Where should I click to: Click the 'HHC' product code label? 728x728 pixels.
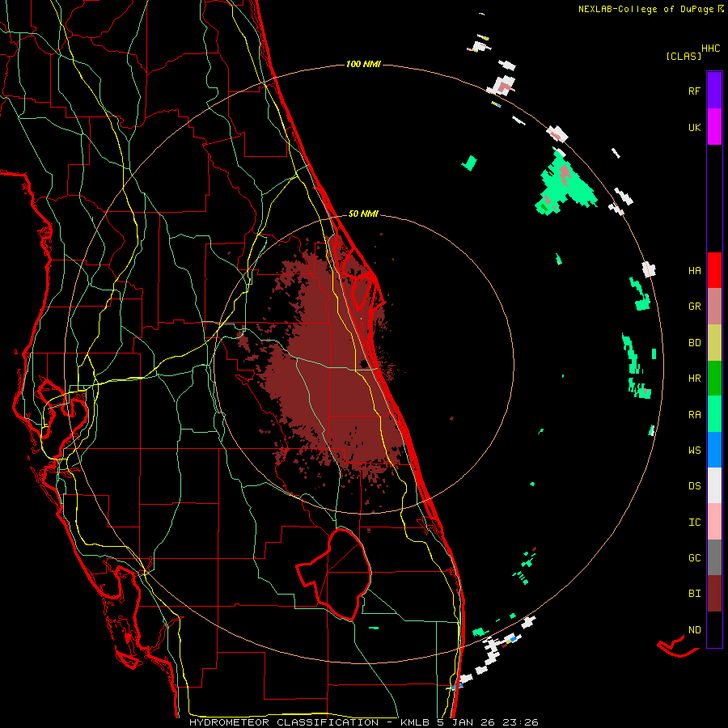click(711, 49)
